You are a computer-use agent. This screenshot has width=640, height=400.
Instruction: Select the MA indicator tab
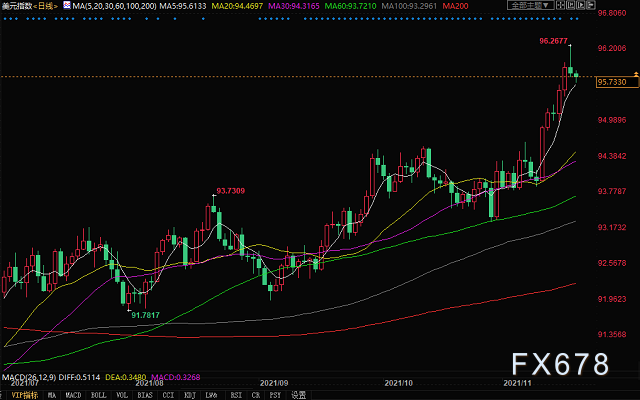tap(51, 395)
